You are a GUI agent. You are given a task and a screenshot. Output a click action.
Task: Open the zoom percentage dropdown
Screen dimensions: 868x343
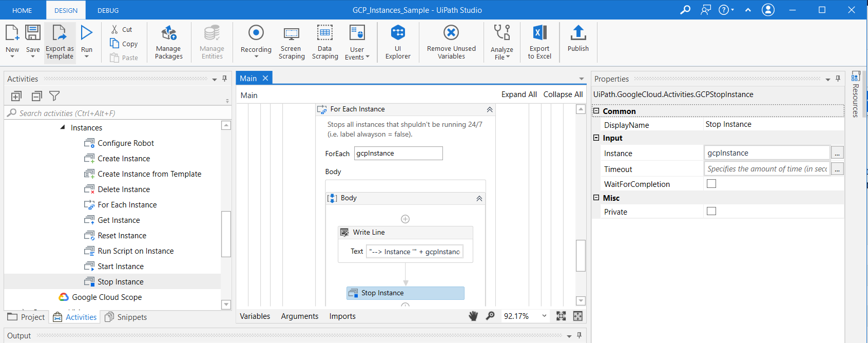pyautogui.click(x=544, y=316)
